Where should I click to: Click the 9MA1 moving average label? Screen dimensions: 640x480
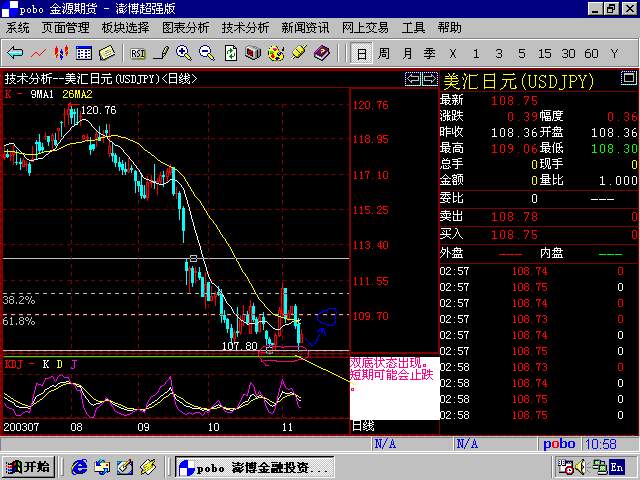click(42, 94)
